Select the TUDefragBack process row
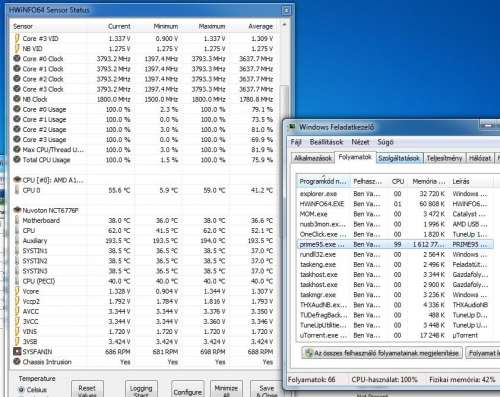The image size is (500, 397). point(395,315)
